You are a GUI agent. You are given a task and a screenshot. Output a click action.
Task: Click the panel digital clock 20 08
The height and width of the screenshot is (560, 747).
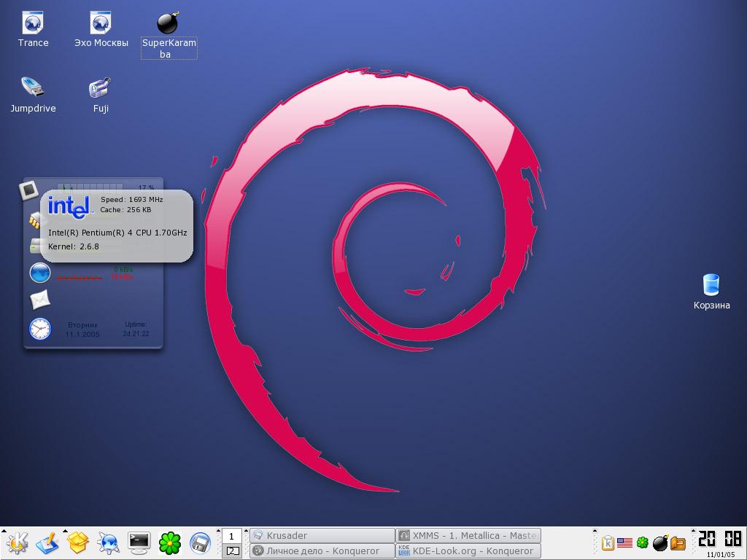(x=720, y=539)
